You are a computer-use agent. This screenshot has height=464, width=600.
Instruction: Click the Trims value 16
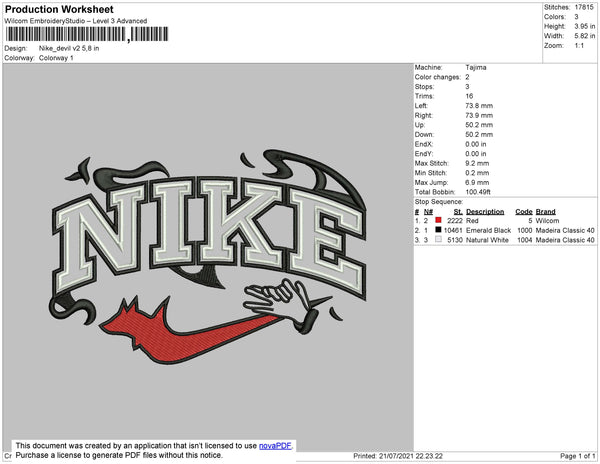coord(469,96)
